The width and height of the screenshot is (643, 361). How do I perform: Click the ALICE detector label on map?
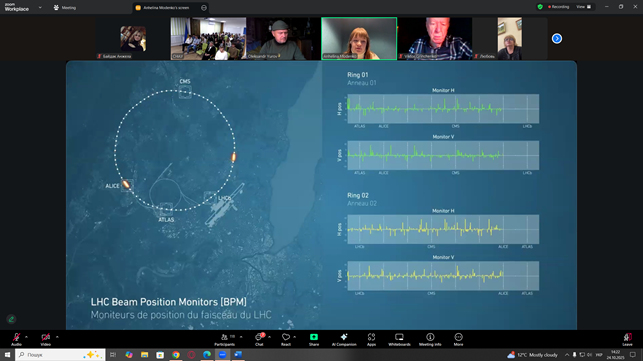pyautogui.click(x=112, y=186)
